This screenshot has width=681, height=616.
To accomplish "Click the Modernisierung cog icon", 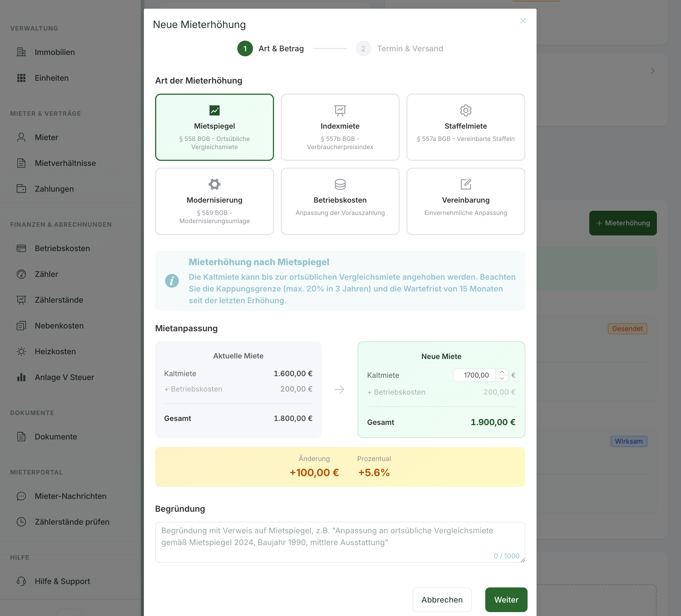I will (214, 184).
